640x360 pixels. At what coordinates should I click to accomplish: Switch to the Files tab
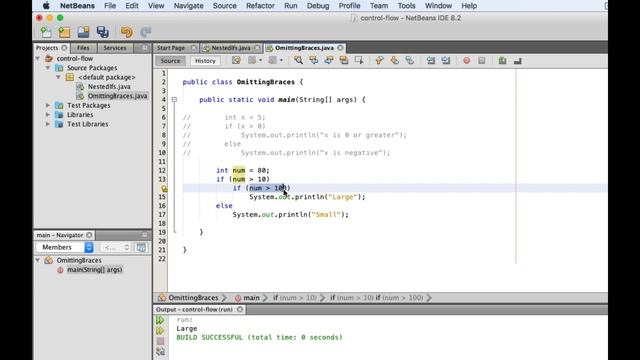[x=83, y=48]
